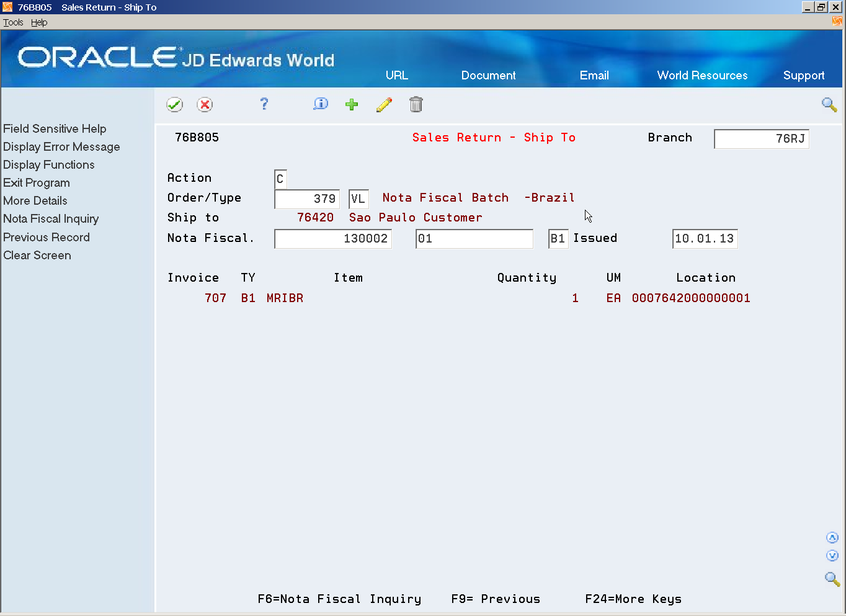Open the Document header tab
Viewport: 846px width, 616px height.
[x=489, y=75]
